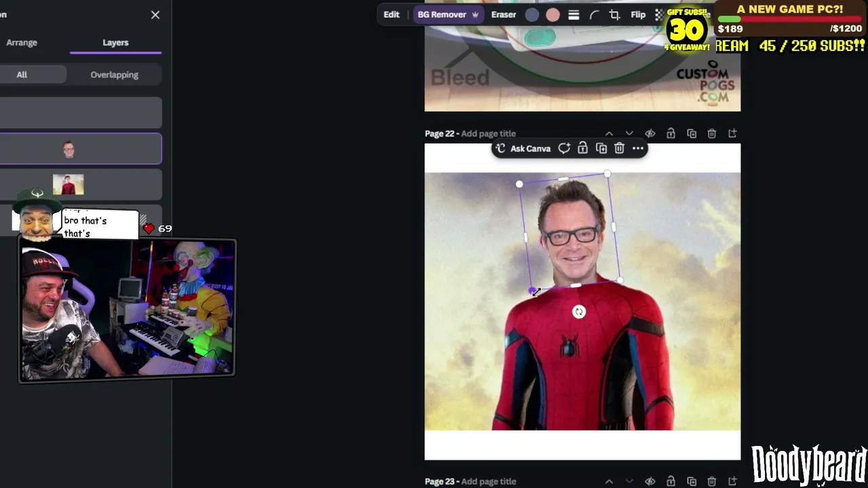Duplicate Page 22
Screen dimensions: 868x488
coord(692,134)
